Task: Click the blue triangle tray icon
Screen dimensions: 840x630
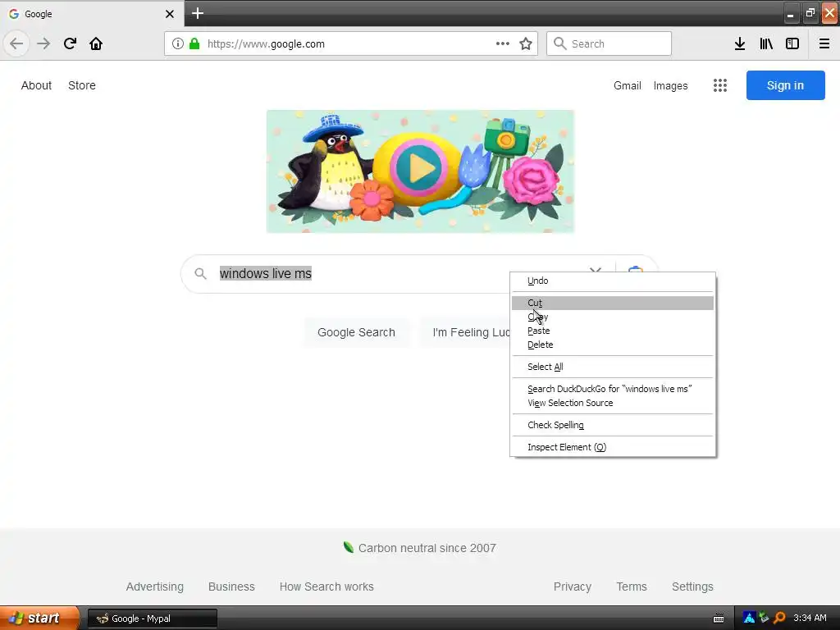Action: pyautogui.click(x=750, y=619)
